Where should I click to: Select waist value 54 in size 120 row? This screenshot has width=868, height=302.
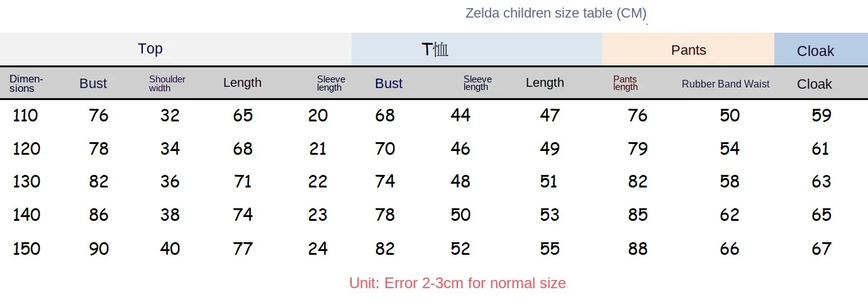[730, 148]
